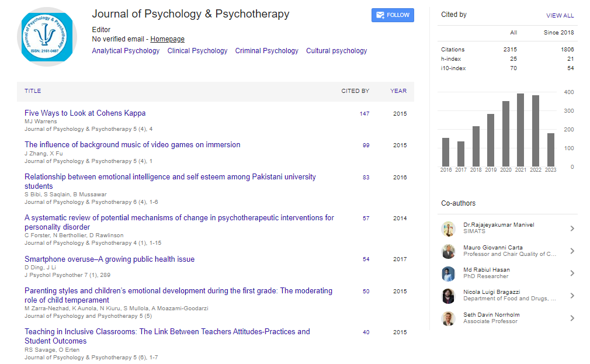Viewport: 590px width, 364px height.
Task: Click Nicola Luigi Bragazzi's avatar photo
Action: click(x=448, y=296)
